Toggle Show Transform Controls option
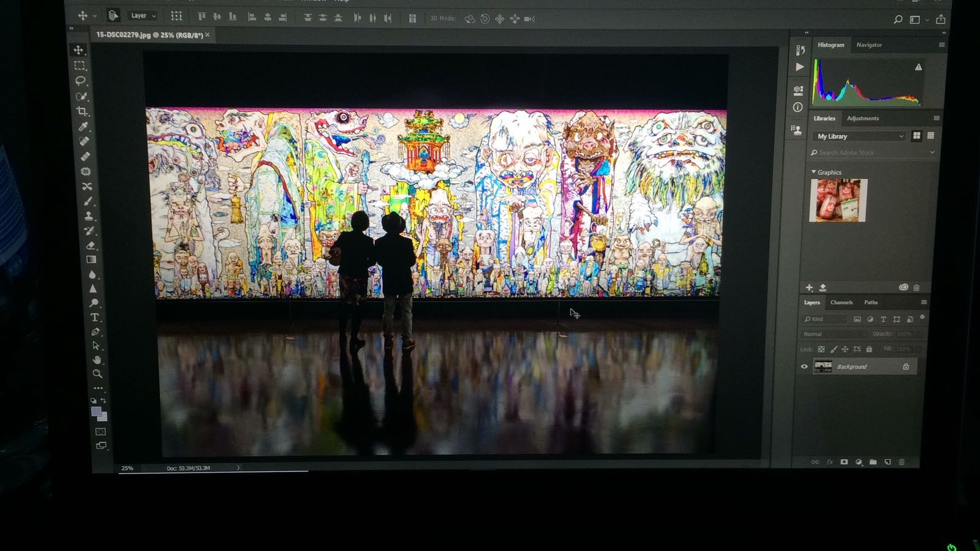 [176, 16]
